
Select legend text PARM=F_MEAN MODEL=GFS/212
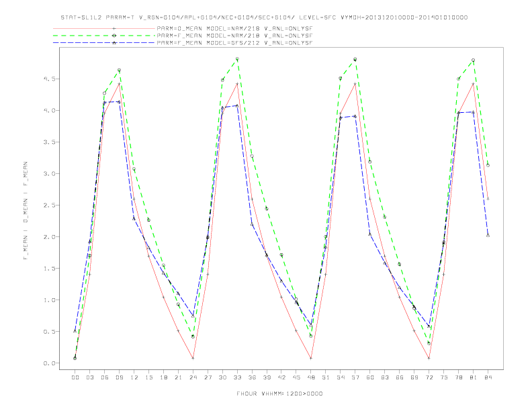tap(208, 43)
